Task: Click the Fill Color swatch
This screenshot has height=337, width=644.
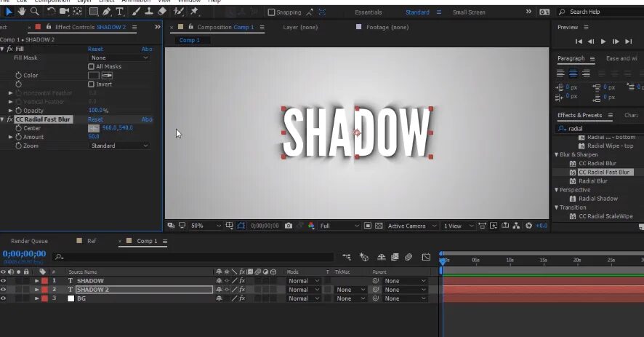Action: (94, 75)
